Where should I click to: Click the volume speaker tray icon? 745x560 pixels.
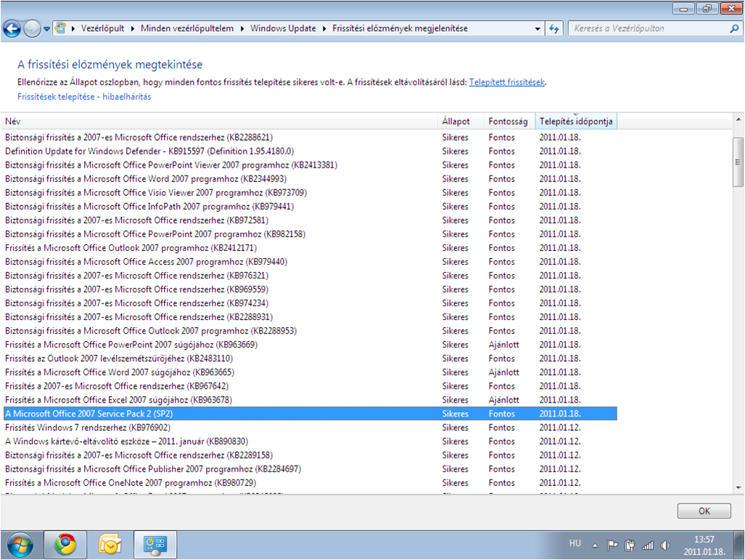[x=665, y=545]
